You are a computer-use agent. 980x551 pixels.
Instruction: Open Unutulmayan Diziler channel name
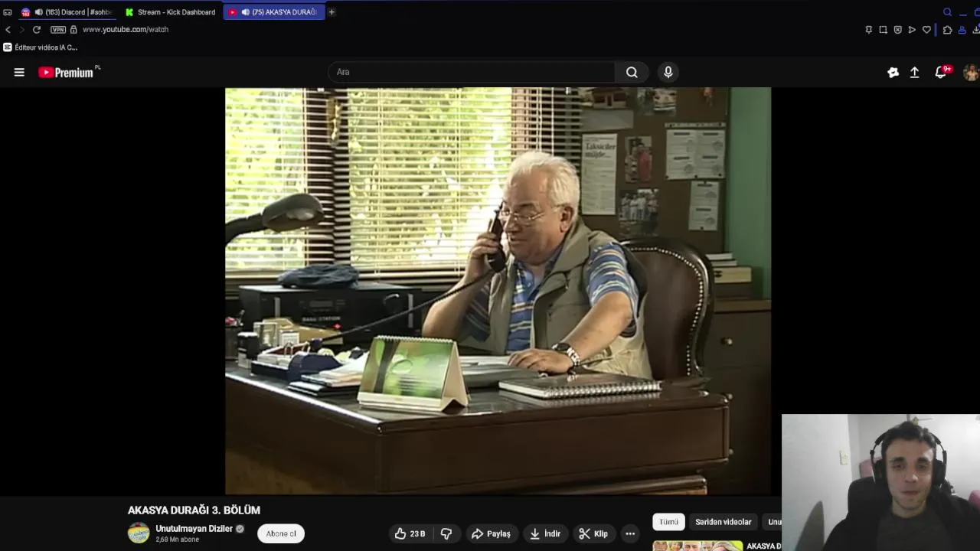pos(194,529)
